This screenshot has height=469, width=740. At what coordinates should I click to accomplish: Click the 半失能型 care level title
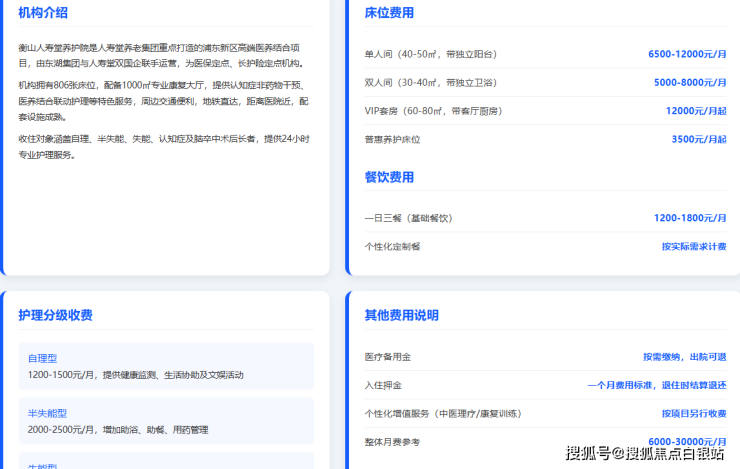(47, 413)
